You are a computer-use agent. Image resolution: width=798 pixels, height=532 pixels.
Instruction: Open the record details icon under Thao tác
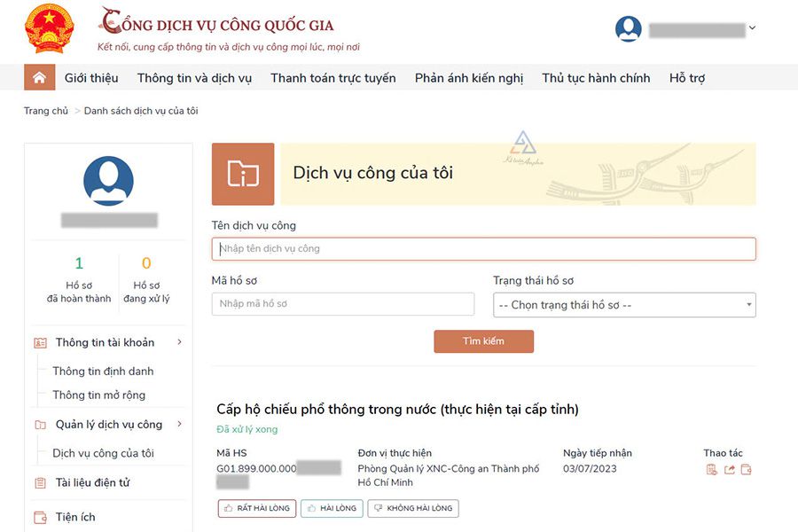[x=711, y=469]
